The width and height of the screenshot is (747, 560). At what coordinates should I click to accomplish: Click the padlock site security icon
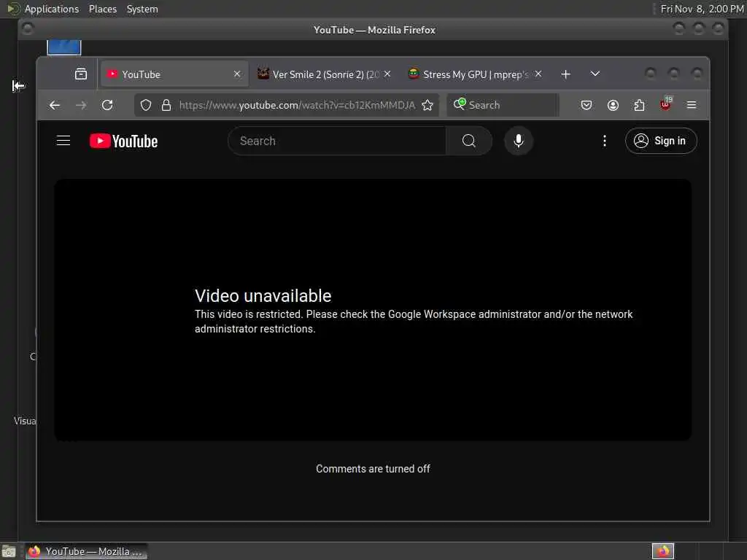click(x=166, y=105)
